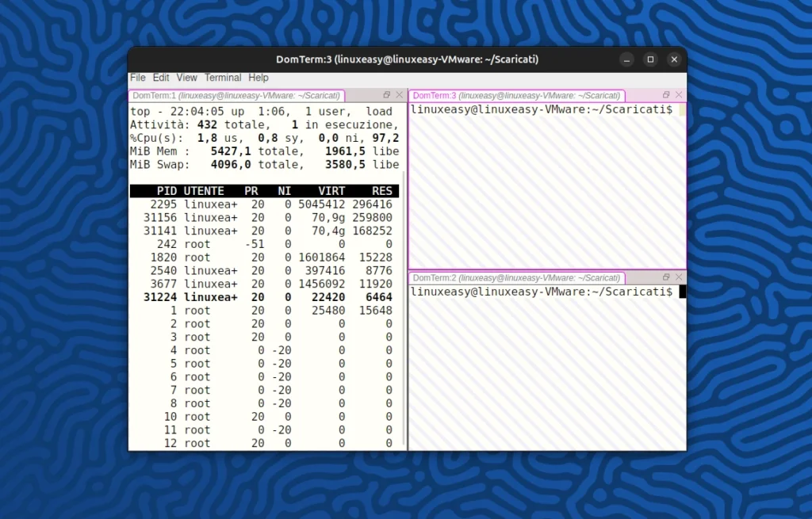This screenshot has height=519, width=812.
Task: Click the minimize icon on the title bar
Action: coord(626,59)
